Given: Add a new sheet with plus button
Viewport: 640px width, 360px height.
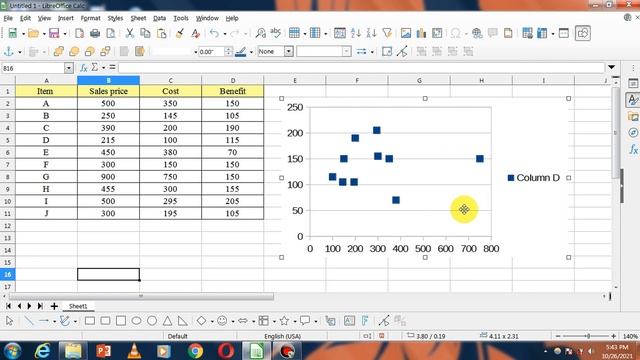Looking at the screenshot, I should click(54, 306).
